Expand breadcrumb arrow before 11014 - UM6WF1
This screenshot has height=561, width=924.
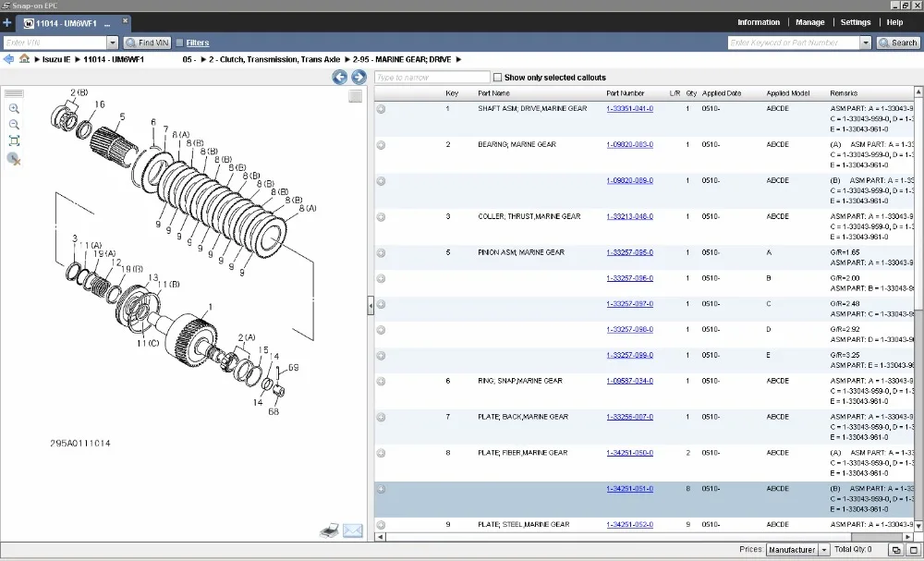78,59
